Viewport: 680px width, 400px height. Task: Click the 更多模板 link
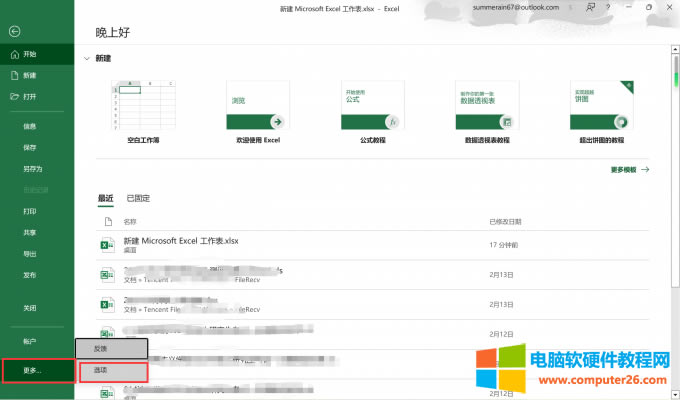pyautogui.click(x=624, y=170)
